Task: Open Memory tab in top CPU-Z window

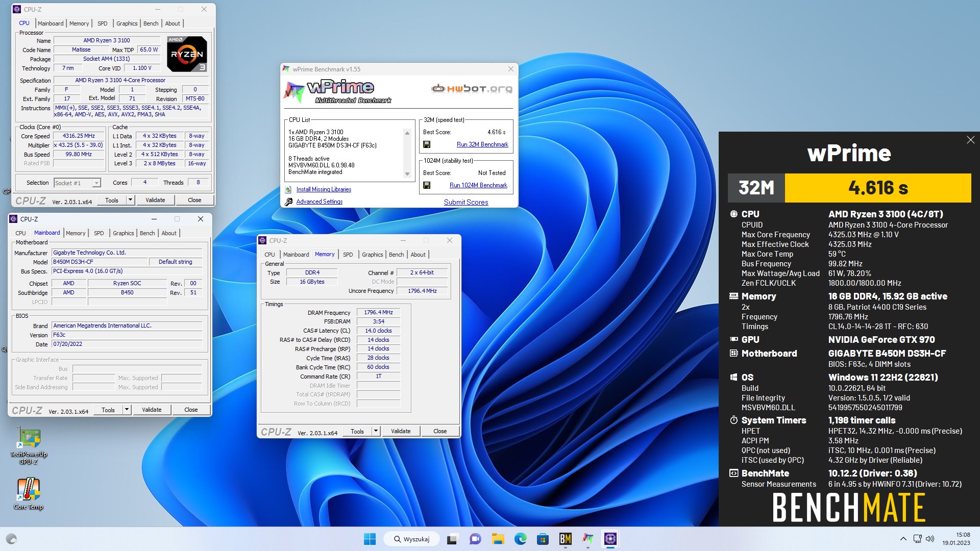Action: tap(79, 23)
